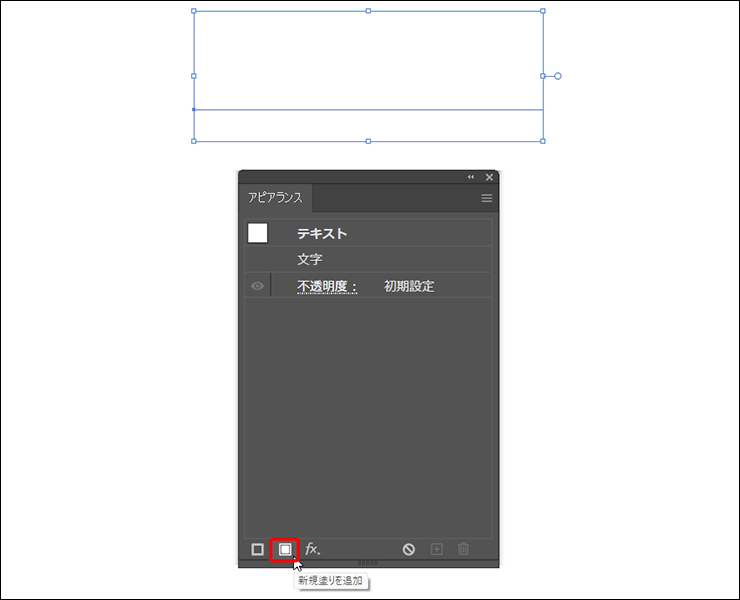The width and height of the screenshot is (740, 600).
Task: Click the top-center handle of text frame
Action: [x=368, y=11]
